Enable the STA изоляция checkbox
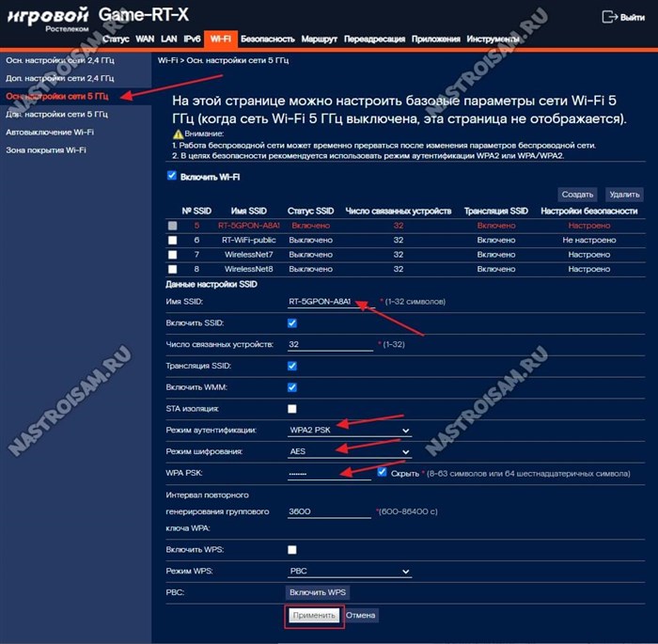The image size is (658, 644). coord(292,409)
